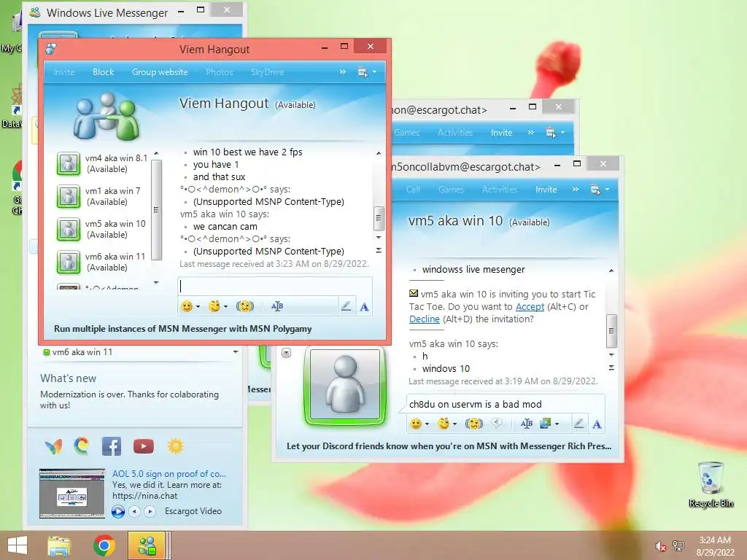Viewport: 747px width, 560px height.
Task: Click Viem Hangout message input field
Action: coord(275,286)
